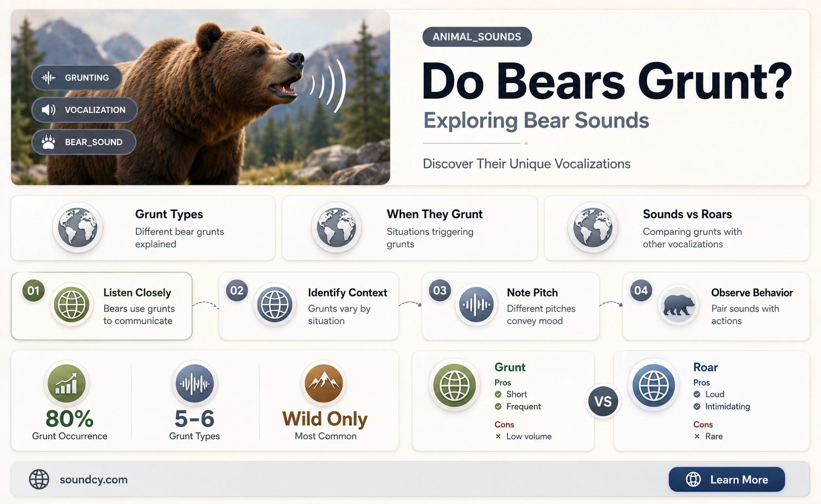This screenshot has width=821, height=504.
Task: Click the Identify Context step title
Action: (347, 293)
